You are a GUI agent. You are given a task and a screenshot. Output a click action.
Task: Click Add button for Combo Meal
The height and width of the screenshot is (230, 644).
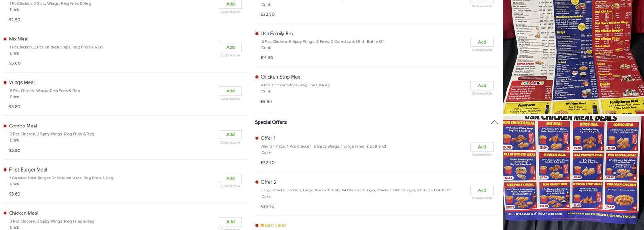click(230, 135)
